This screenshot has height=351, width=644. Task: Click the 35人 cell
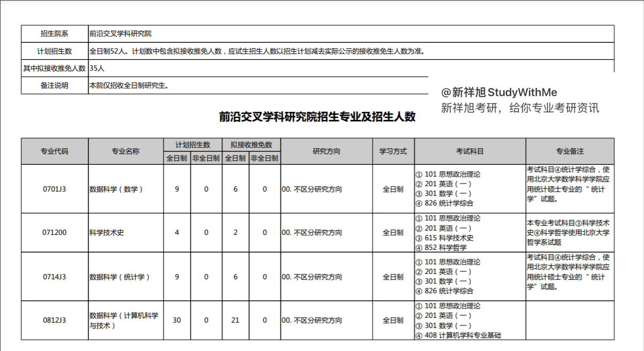coord(97,68)
